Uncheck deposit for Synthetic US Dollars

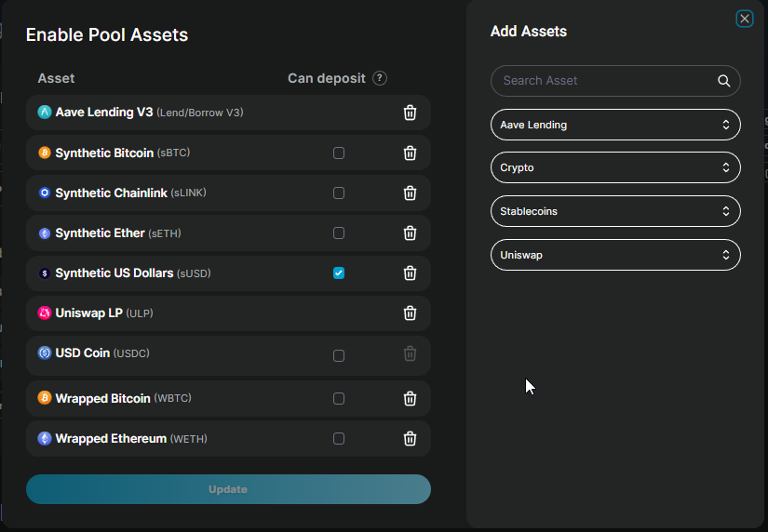[339, 273]
